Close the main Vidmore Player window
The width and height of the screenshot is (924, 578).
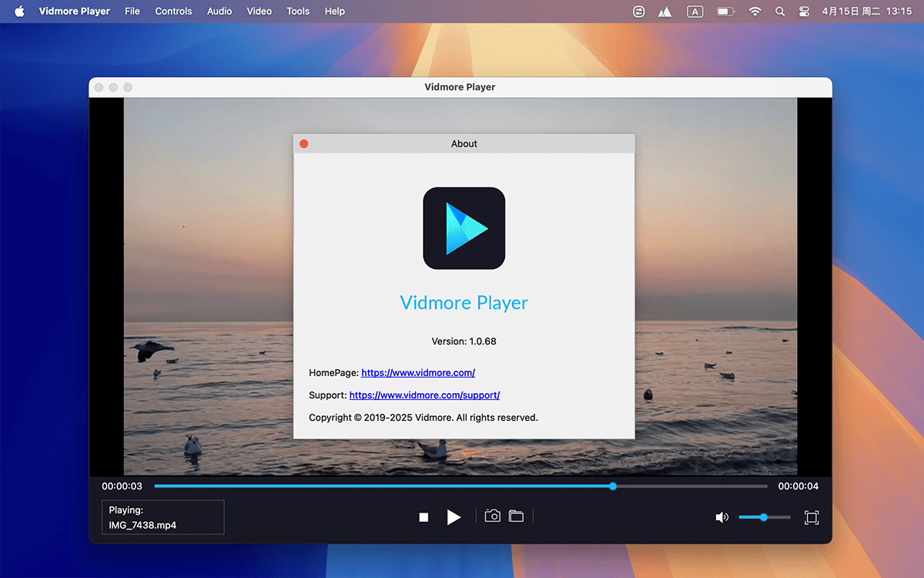[99, 87]
